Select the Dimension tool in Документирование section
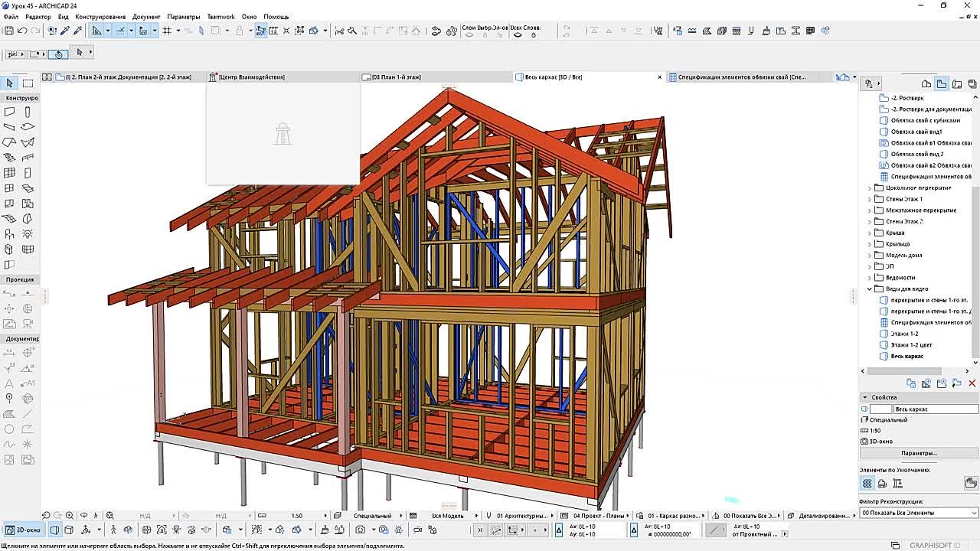 tap(10, 353)
